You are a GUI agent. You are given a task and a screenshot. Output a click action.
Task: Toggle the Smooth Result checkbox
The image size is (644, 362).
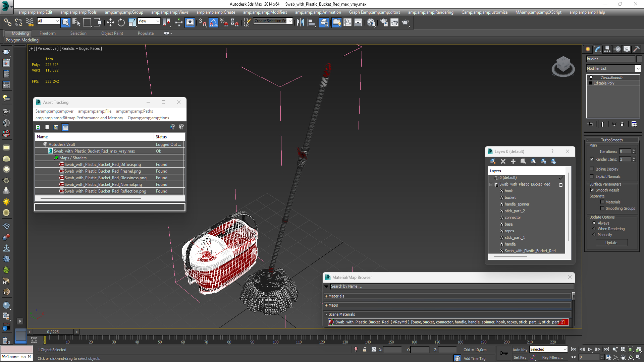(x=592, y=190)
